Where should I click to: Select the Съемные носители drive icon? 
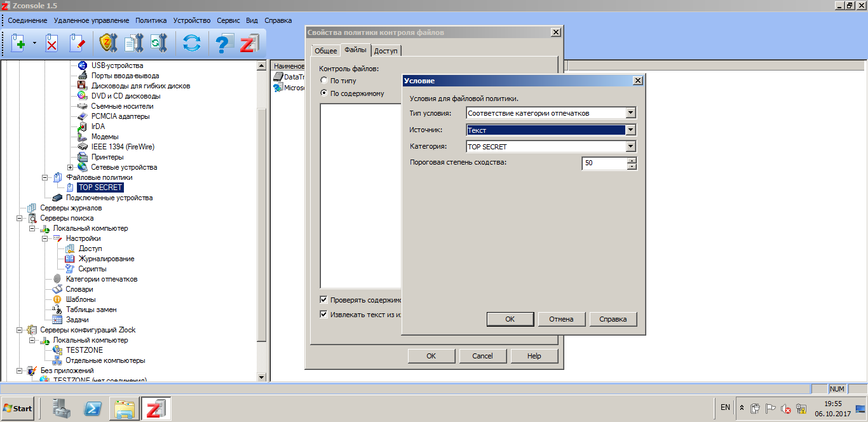82,106
